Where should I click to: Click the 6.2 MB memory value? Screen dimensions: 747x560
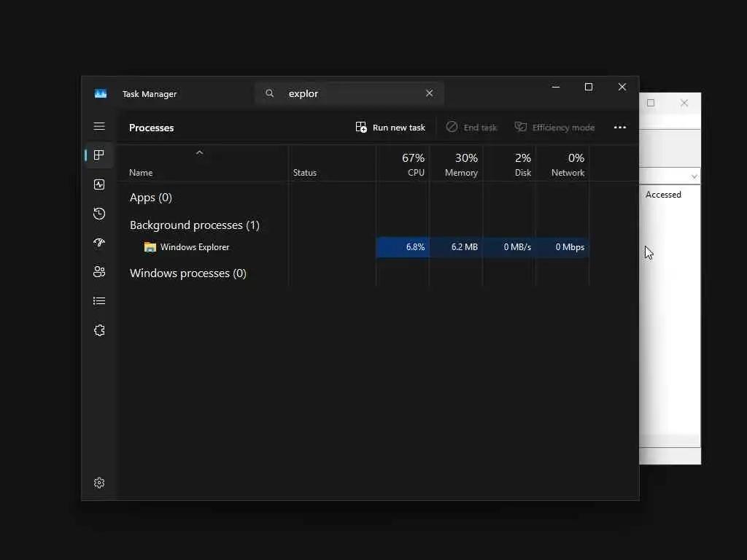point(465,247)
